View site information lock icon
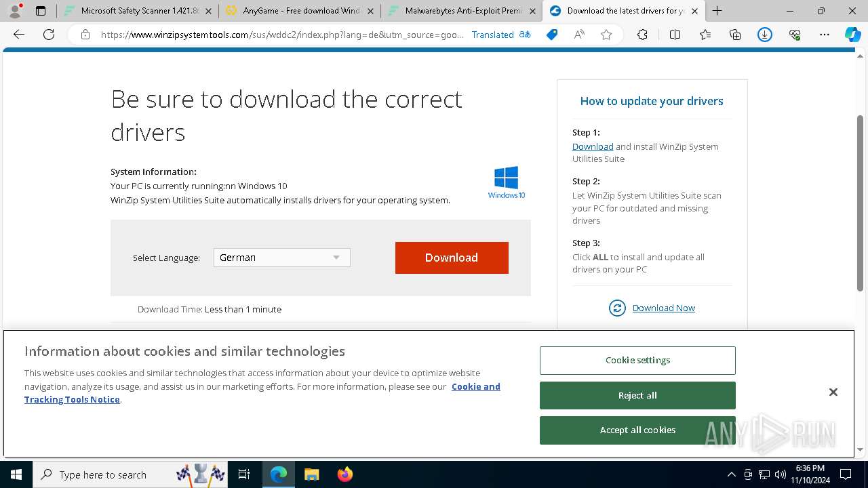Screen dimensions: 868x488 85,35
